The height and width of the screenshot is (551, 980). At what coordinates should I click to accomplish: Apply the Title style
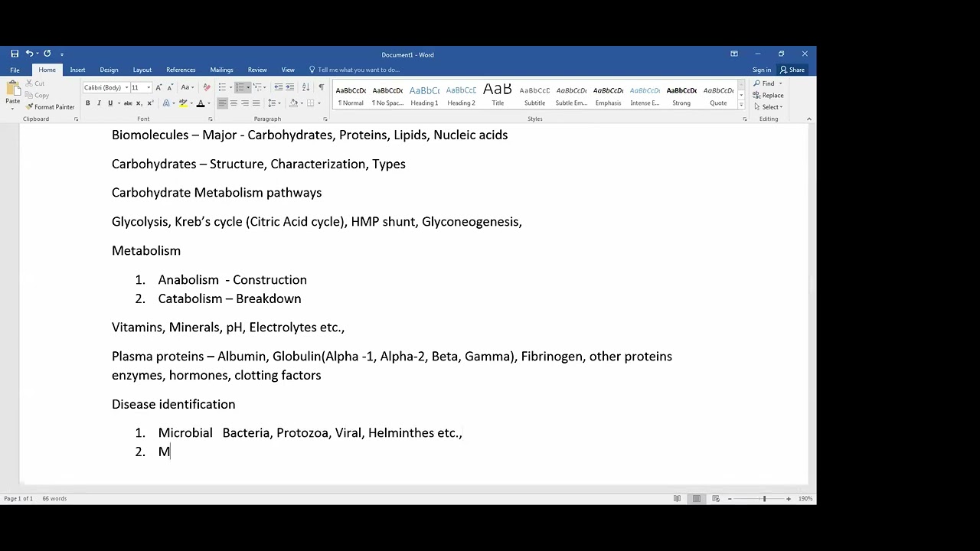click(498, 96)
